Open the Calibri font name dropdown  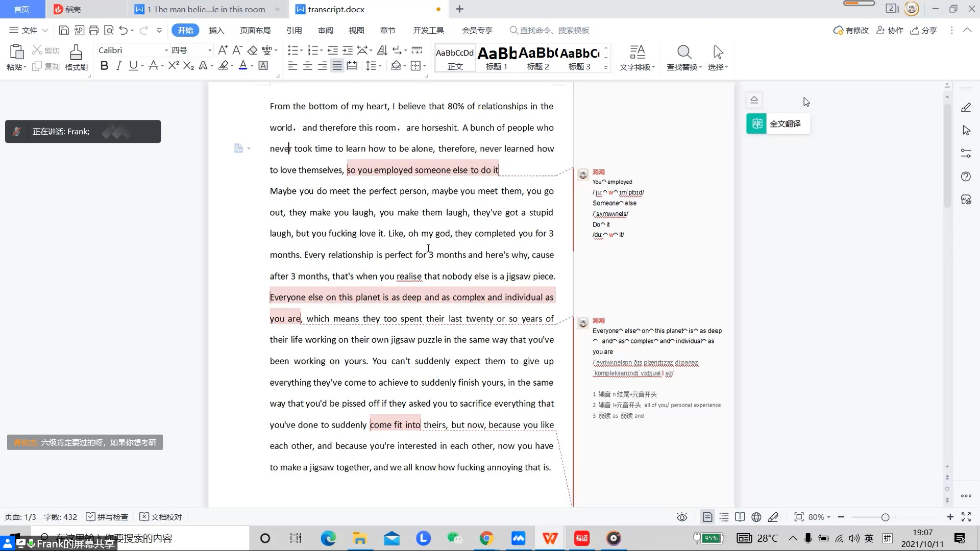(166, 50)
